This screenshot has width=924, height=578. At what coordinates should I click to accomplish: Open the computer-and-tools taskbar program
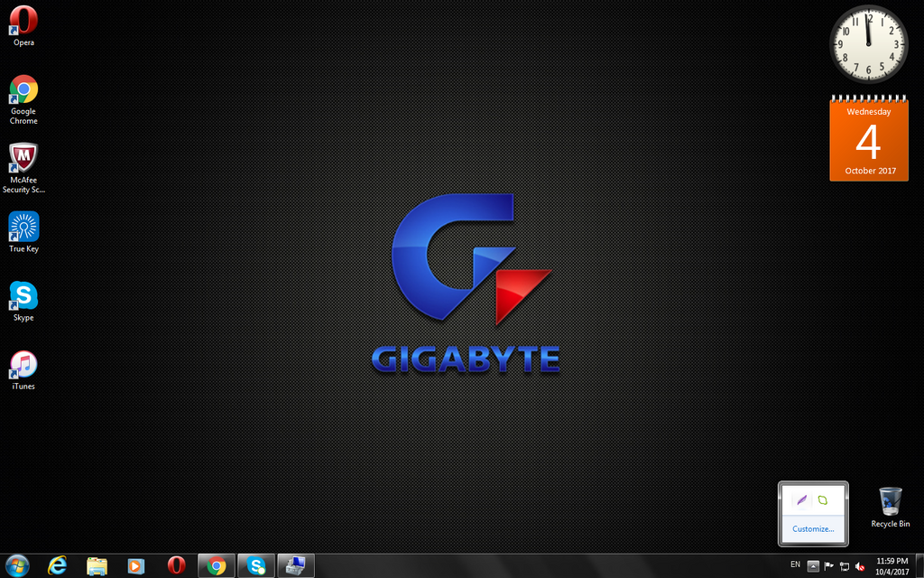pos(296,566)
